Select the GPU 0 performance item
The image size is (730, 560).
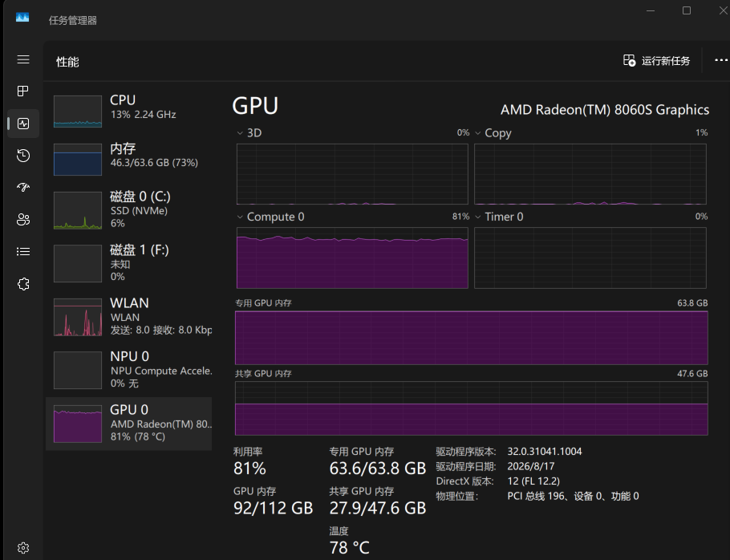point(129,424)
